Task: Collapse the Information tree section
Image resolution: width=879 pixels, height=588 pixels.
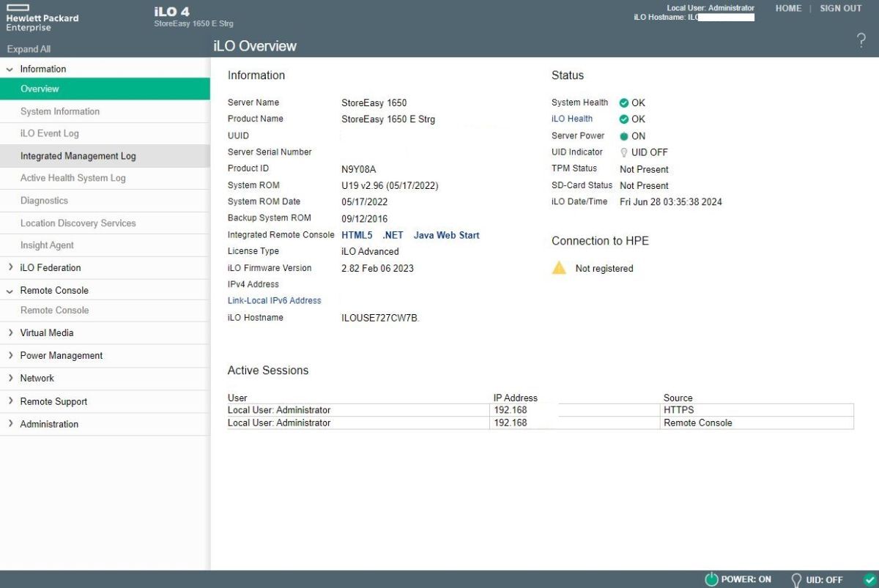Action: [x=10, y=69]
